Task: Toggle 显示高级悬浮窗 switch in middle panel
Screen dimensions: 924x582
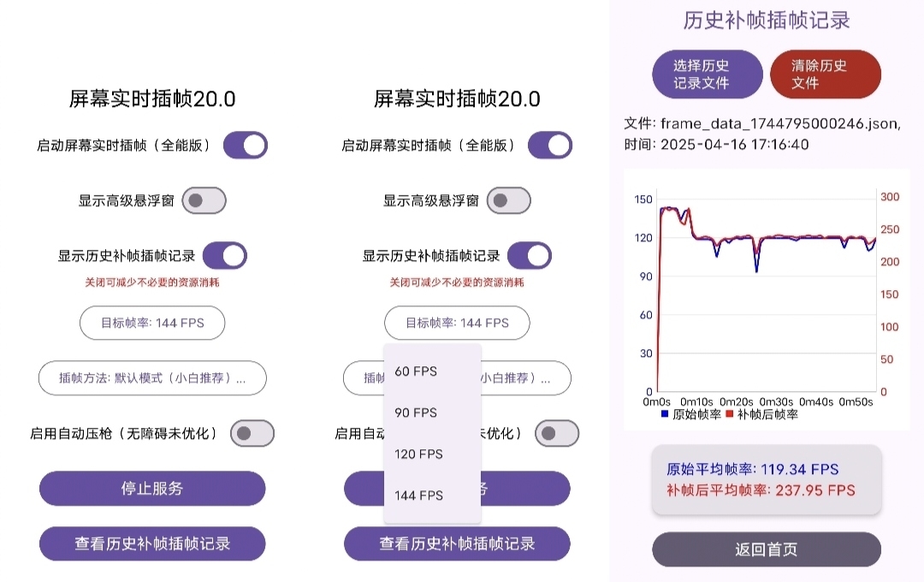Action: point(508,200)
